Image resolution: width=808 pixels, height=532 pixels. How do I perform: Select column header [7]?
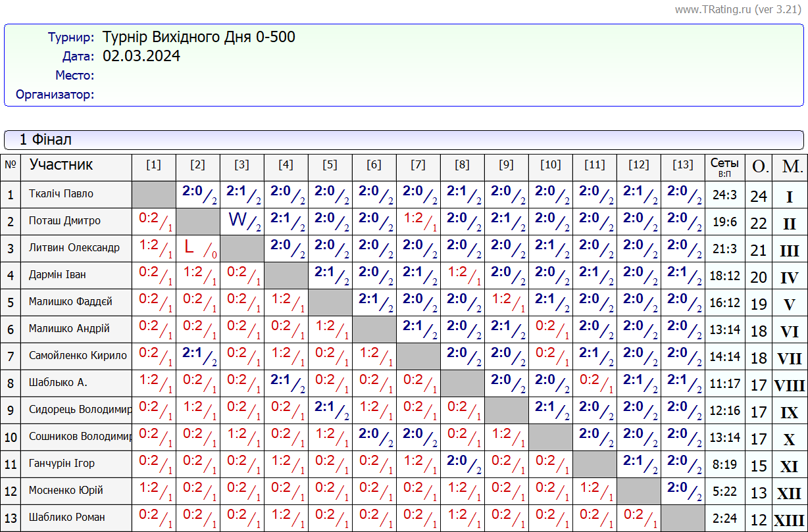[x=418, y=165]
